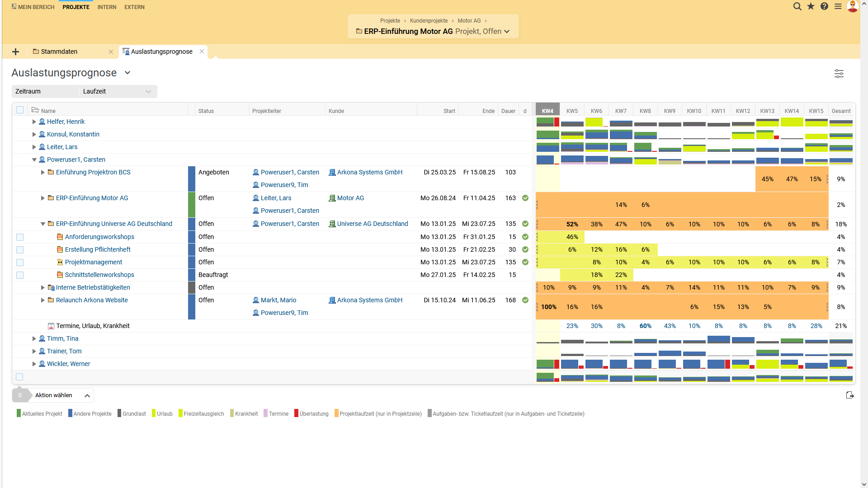Click the user avatar icon
The width and height of the screenshot is (868, 488).
[x=853, y=6]
